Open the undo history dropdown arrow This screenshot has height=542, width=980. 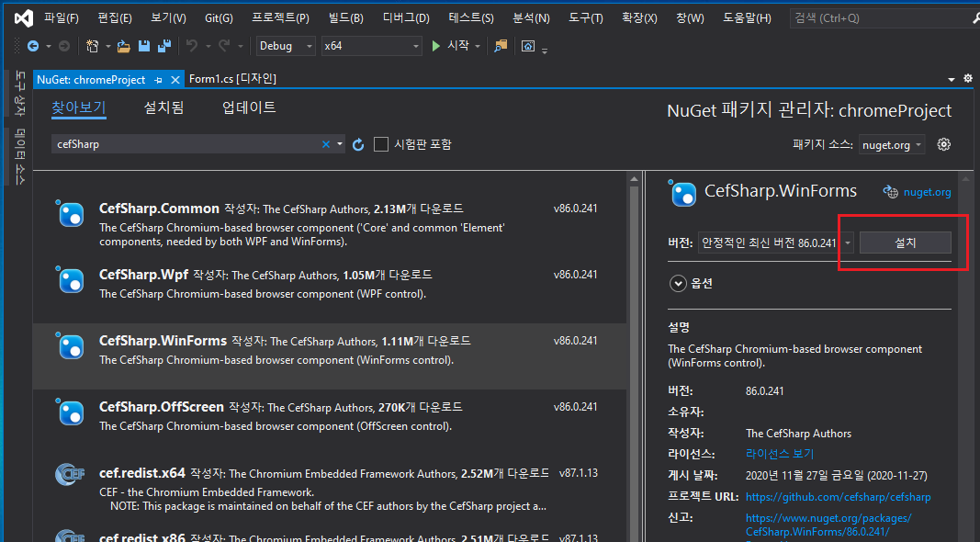[x=208, y=46]
